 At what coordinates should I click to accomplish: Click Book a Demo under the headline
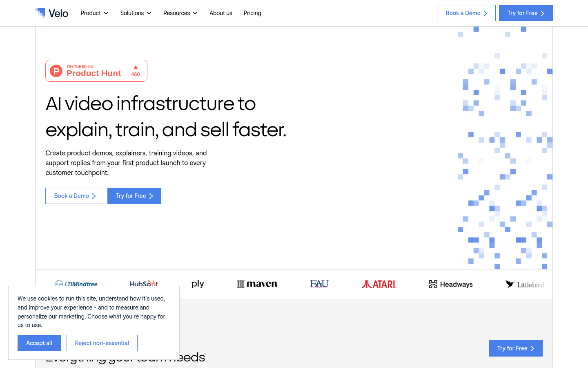[75, 196]
